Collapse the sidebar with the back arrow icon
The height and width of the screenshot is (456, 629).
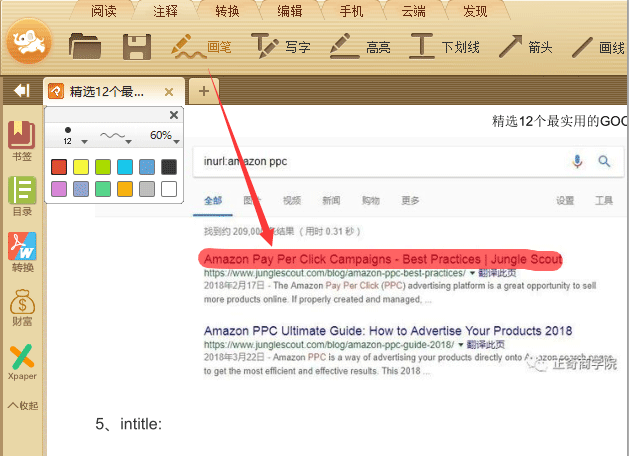pos(21,91)
